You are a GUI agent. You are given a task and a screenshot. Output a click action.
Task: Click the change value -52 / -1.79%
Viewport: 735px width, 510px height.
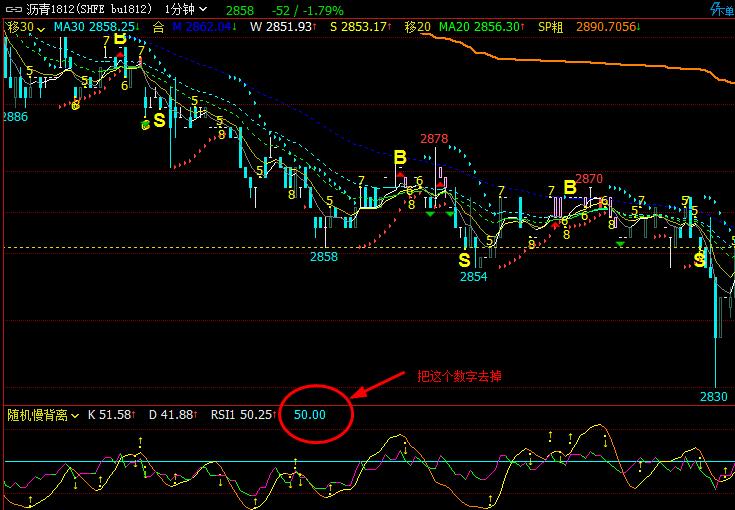click(309, 10)
